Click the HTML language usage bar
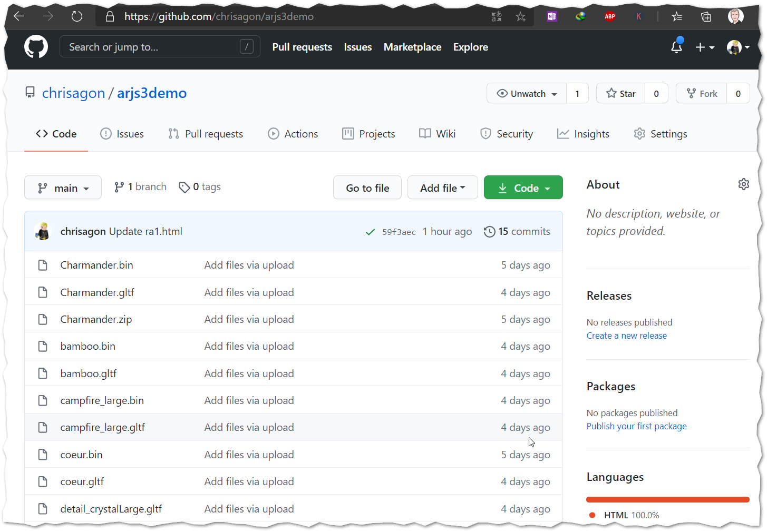 [x=668, y=499]
